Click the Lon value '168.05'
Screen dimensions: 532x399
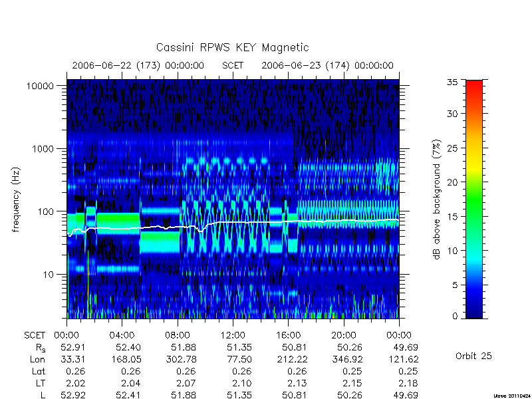tap(126, 359)
